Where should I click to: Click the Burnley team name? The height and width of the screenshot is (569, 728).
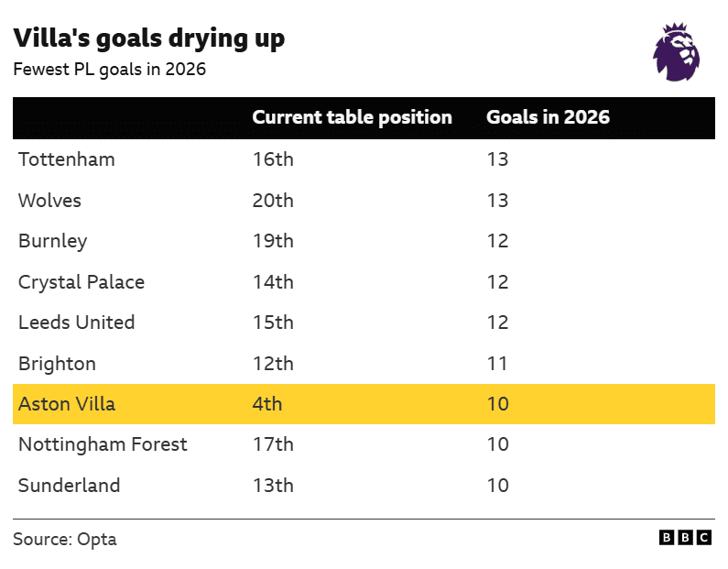coord(52,241)
